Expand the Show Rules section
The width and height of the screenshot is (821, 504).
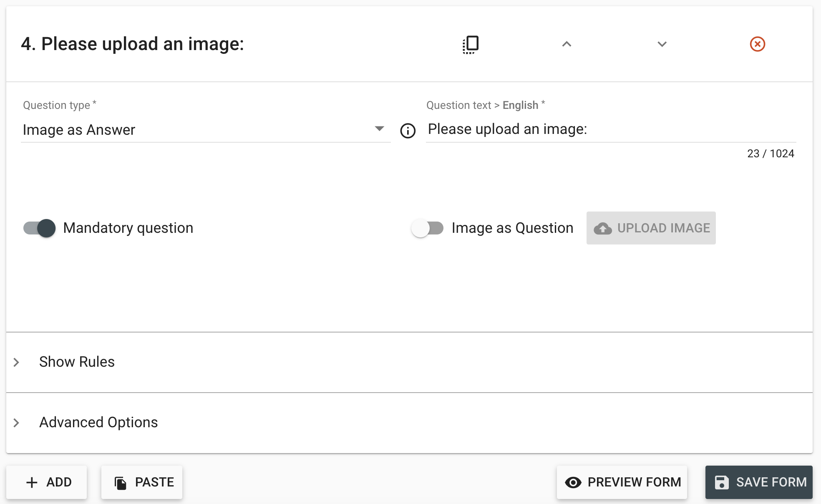click(77, 362)
